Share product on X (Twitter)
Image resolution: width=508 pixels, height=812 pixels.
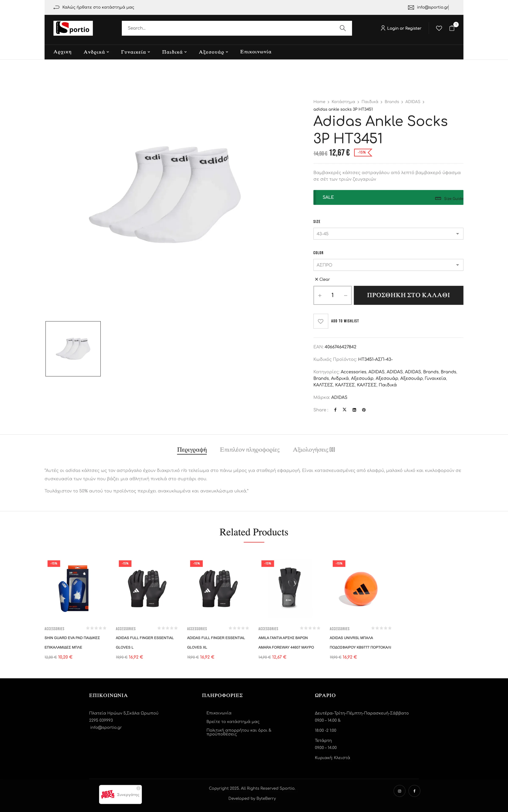(344, 410)
